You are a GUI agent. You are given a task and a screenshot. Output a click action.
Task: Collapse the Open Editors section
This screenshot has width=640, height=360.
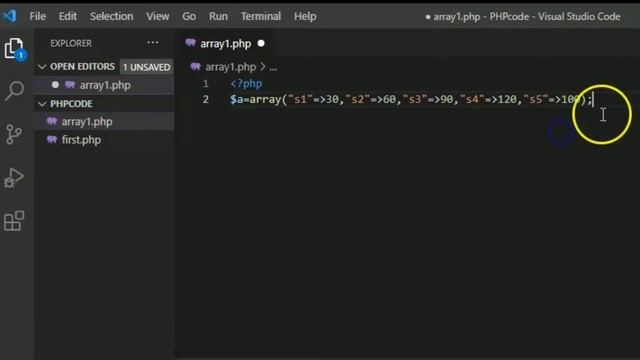(42, 67)
